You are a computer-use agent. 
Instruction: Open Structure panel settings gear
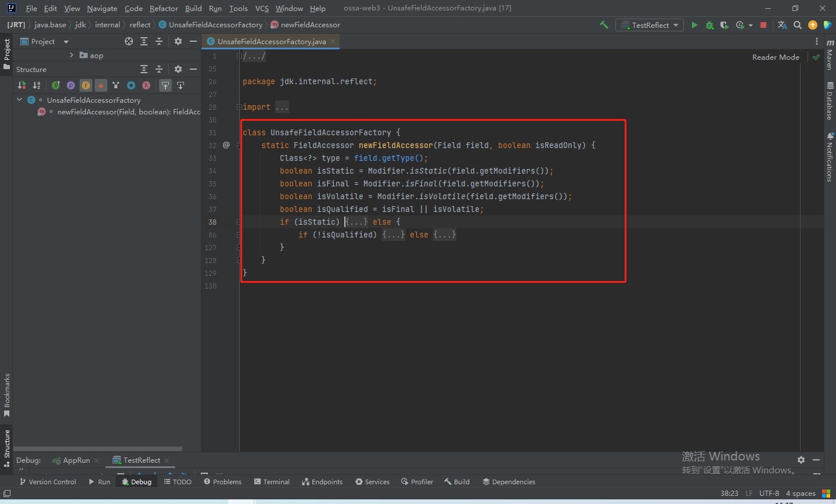point(178,69)
